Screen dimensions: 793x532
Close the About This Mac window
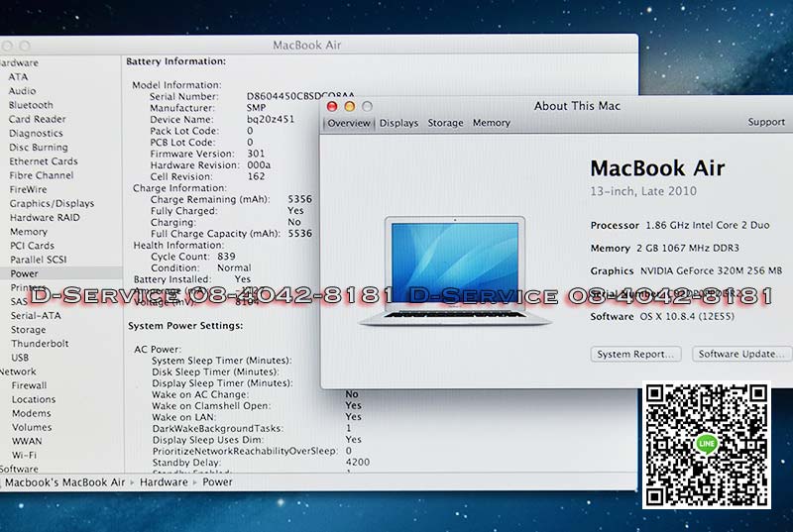click(332, 106)
